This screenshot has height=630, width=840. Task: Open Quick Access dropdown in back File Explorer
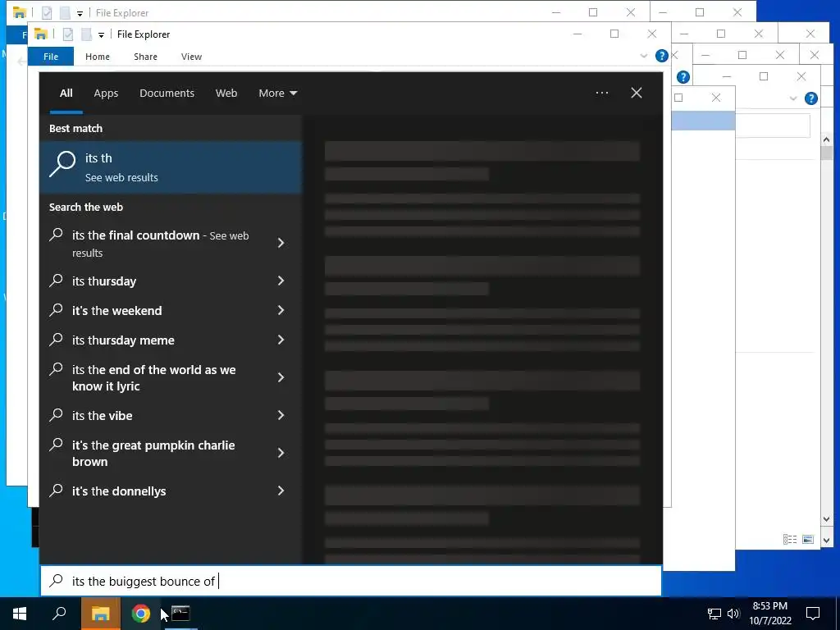tap(80, 13)
